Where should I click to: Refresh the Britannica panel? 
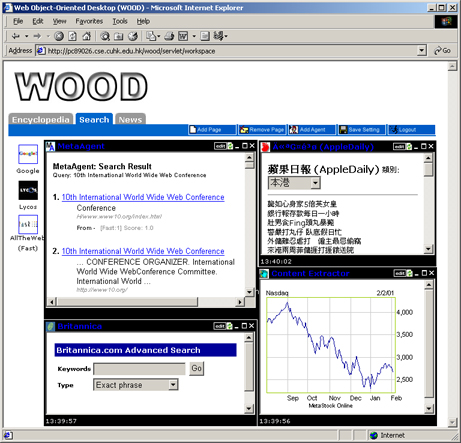229,326
